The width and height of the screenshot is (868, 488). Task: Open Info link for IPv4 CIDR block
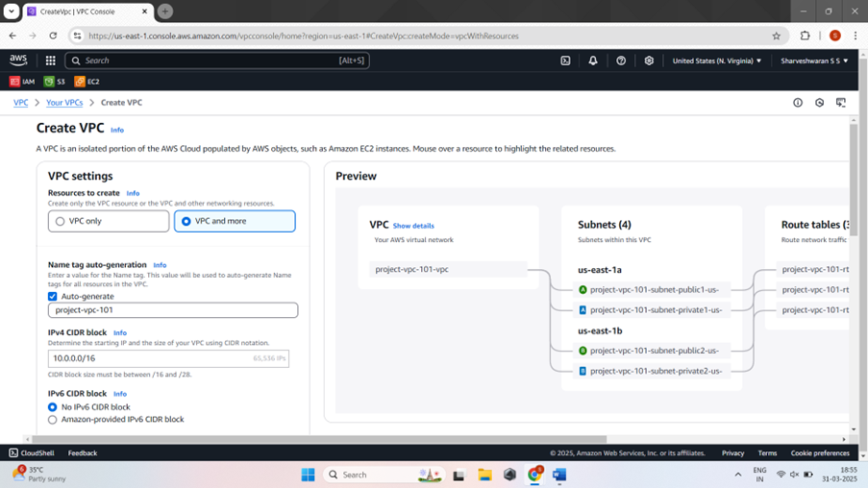click(119, 333)
